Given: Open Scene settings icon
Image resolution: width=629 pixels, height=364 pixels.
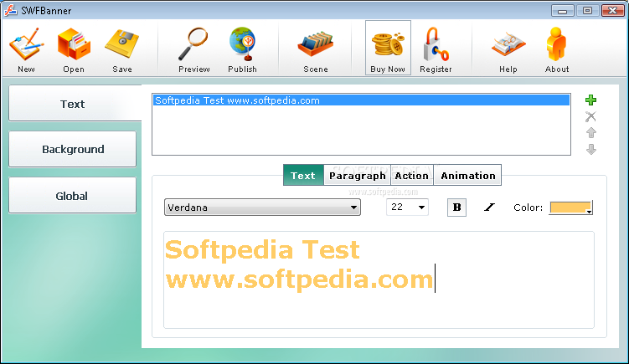Looking at the screenshot, I should point(316,44).
